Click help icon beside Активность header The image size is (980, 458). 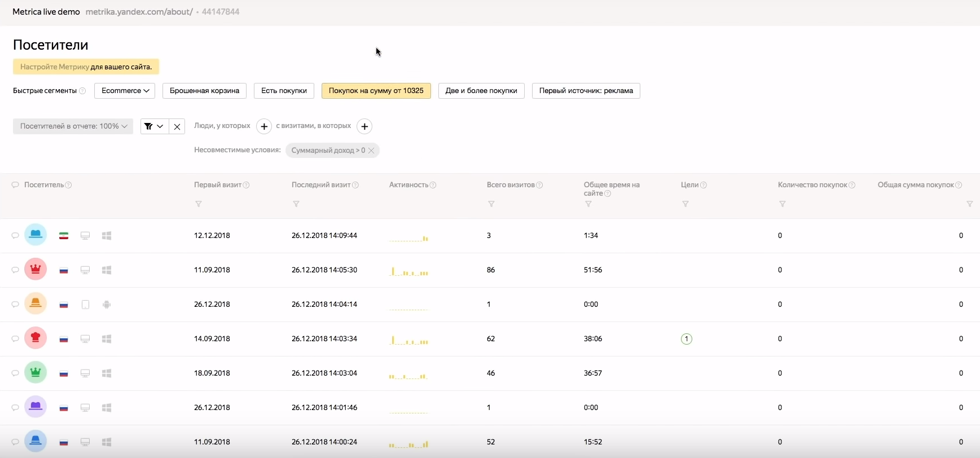[x=433, y=185]
